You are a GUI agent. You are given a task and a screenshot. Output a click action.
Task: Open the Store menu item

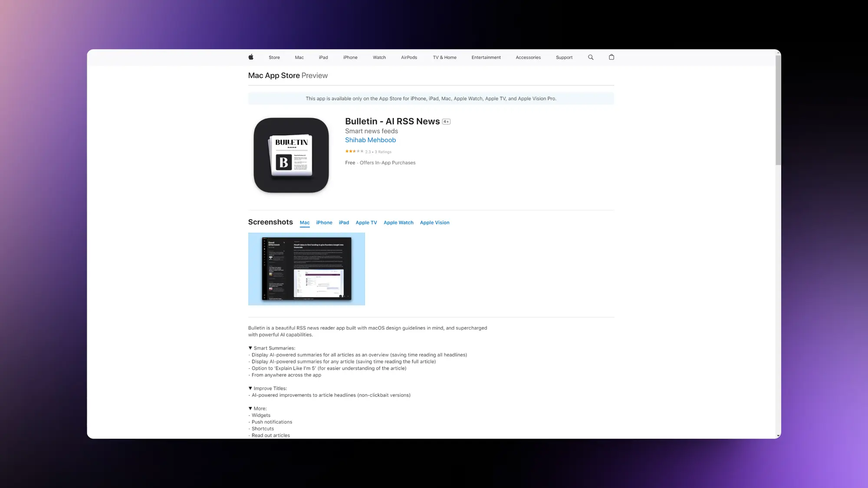(274, 57)
